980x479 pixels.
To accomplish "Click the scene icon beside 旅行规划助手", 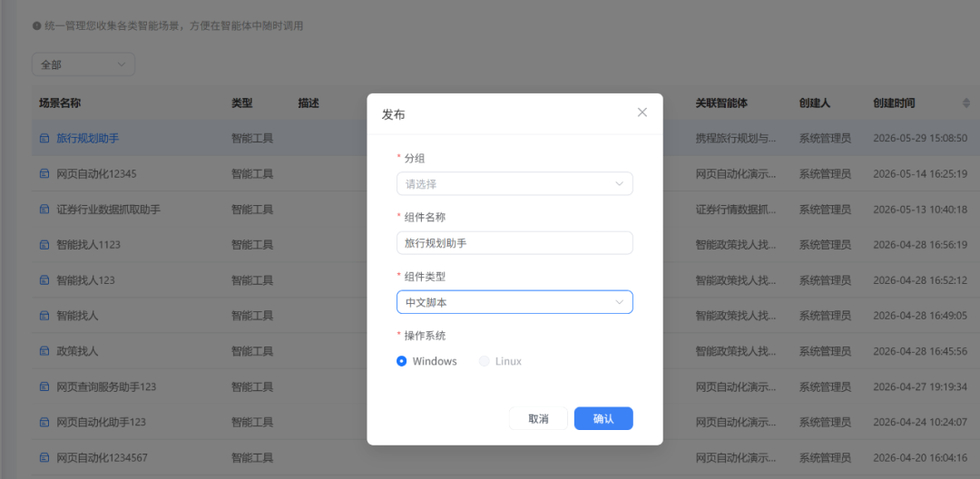I will (x=44, y=139).
